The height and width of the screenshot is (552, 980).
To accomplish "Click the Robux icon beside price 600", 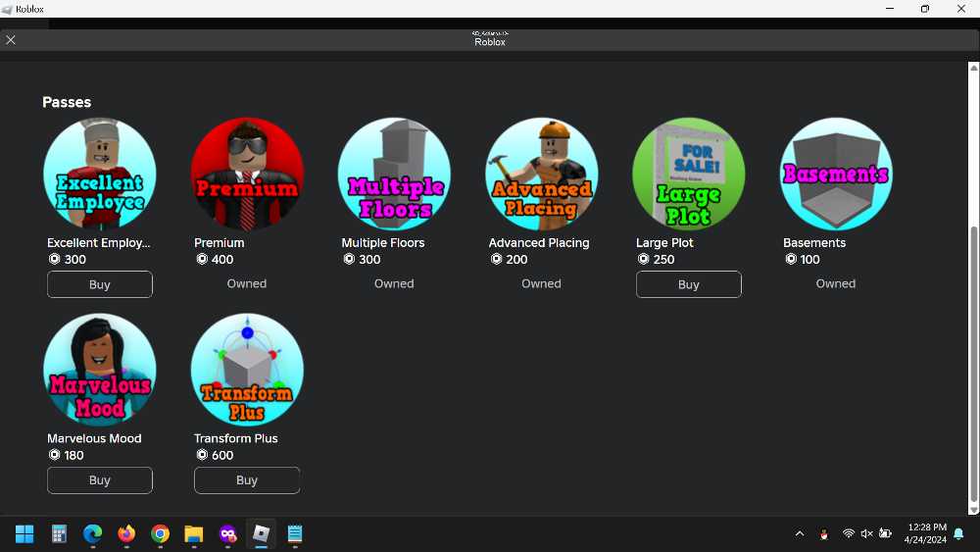I will point(202,455).
